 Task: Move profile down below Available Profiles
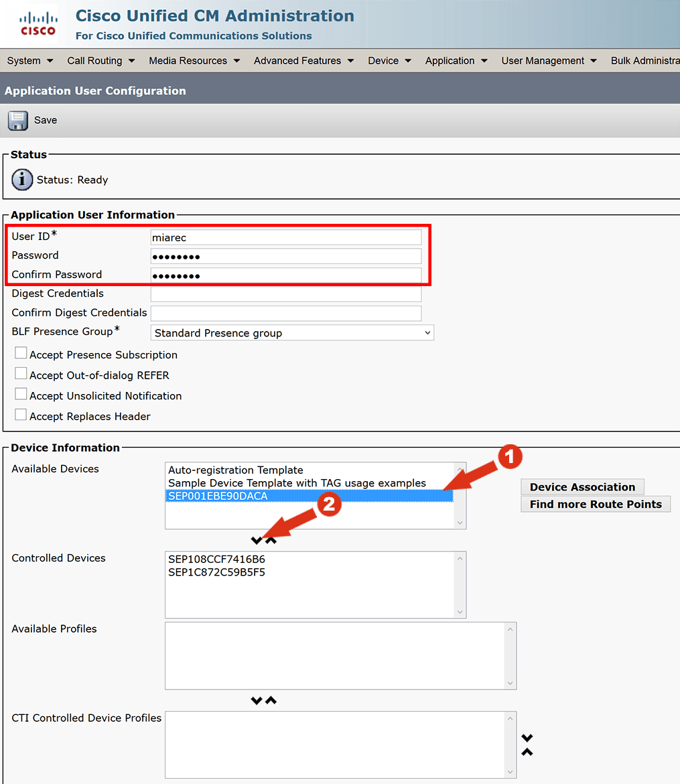tap(257, 700)
